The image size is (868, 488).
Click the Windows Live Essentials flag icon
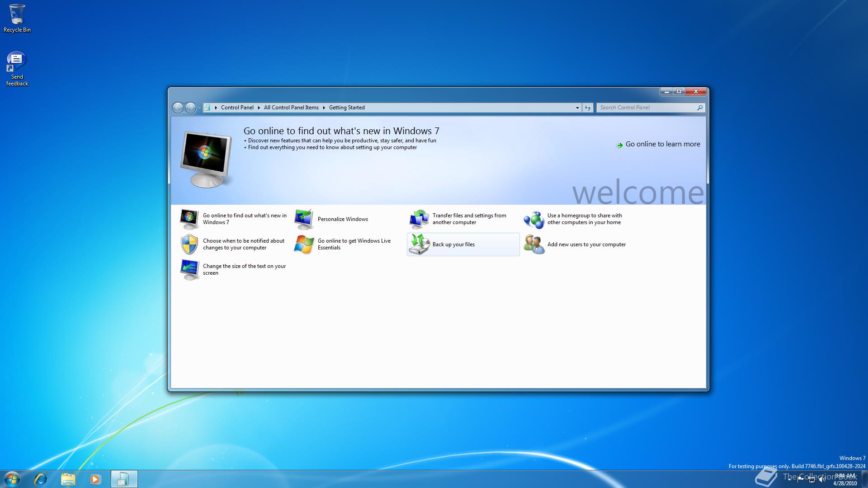click(304, 244)
